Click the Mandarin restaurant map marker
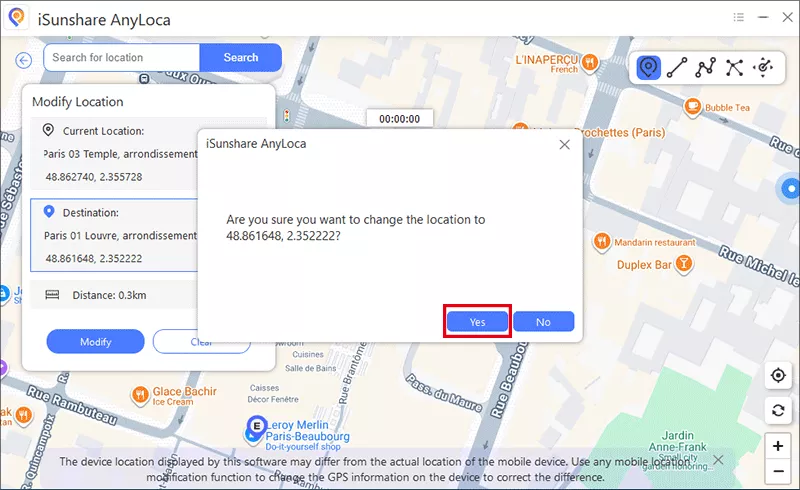 pyautogui.click(x=602, y=241)
